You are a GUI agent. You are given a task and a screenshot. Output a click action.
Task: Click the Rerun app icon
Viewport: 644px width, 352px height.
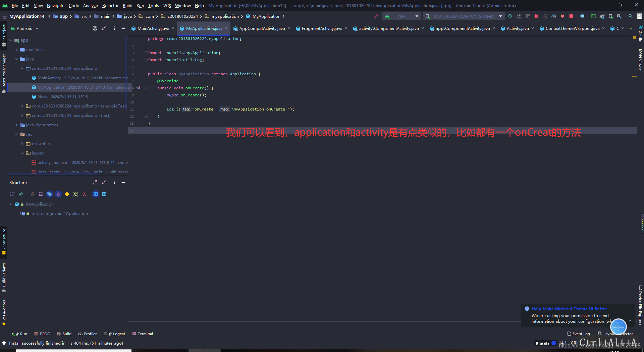(x=510, y=16)
